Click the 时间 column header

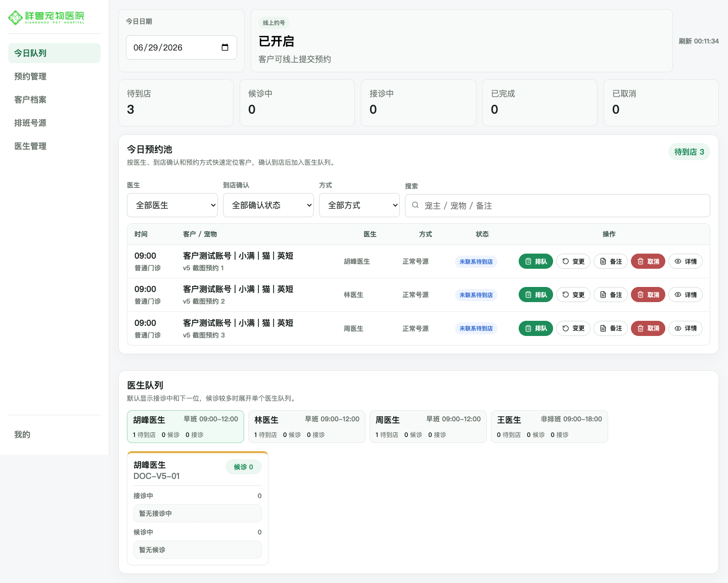click(x=141, y=234)
